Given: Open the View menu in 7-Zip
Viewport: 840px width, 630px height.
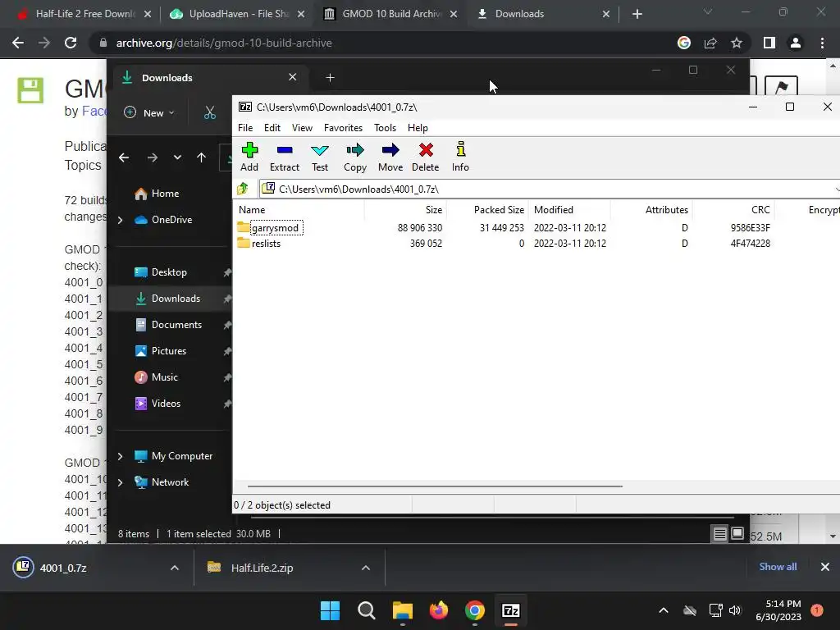Looking at the screenshot, I should coord(302,127).
